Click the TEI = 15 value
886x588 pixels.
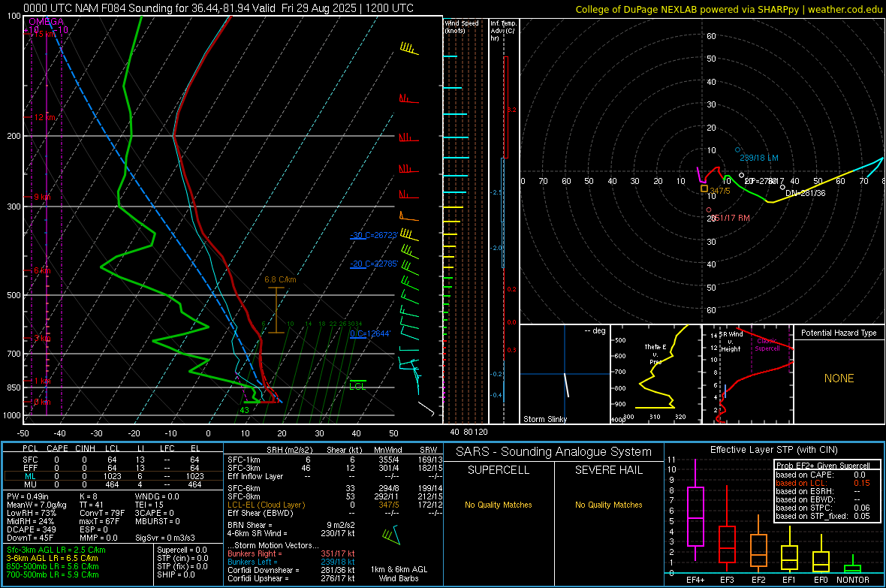tap(149, 505)
